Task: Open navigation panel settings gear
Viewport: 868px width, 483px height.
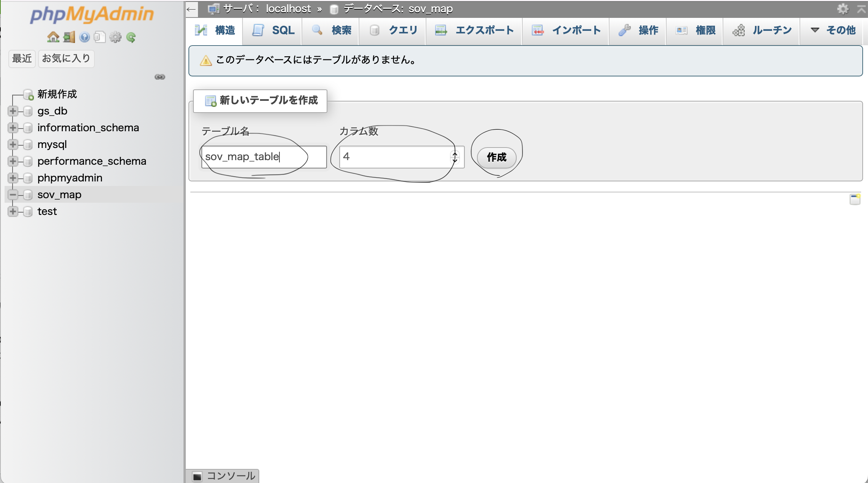Action: [115, 37]
